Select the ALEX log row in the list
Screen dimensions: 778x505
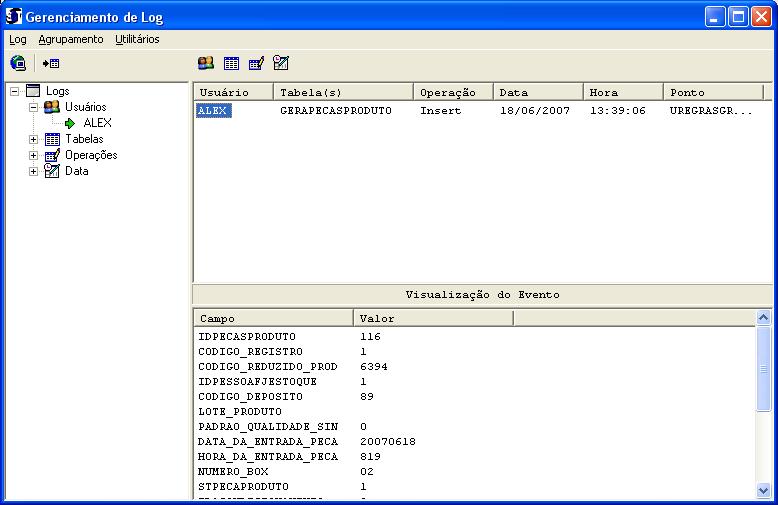point(213,111)
